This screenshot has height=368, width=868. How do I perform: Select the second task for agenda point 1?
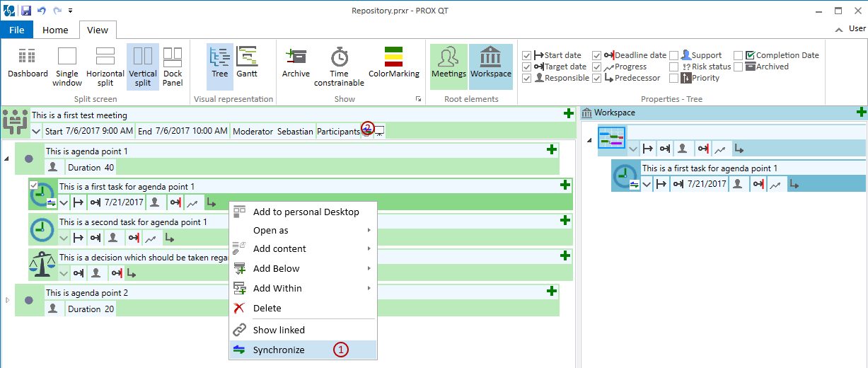(133, 222)
